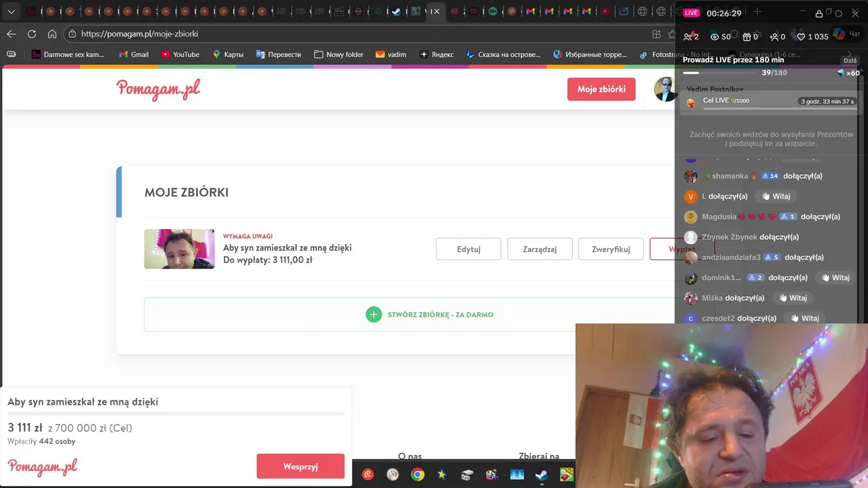Click the lock icon in stream panel
This screenshot has width=868, height=488.
click(819, 14)
